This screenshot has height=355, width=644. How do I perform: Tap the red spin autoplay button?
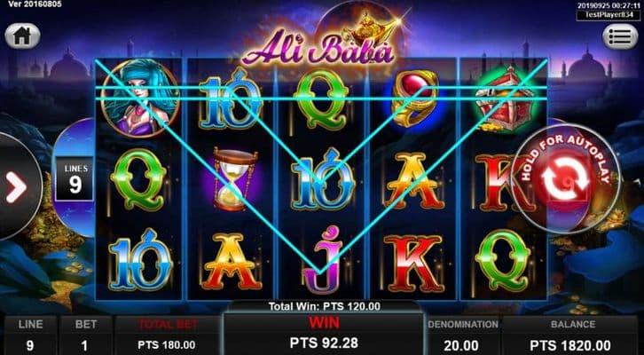point(565,178)
